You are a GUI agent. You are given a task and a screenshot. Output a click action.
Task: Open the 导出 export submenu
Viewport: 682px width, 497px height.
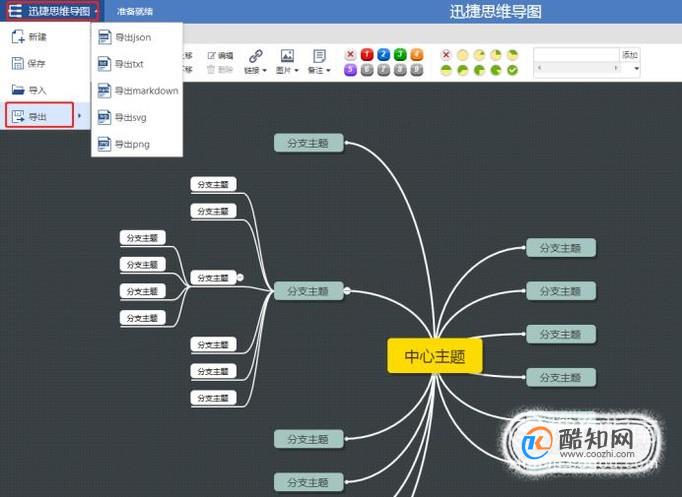pyautogui.click(x=39, y=116)
